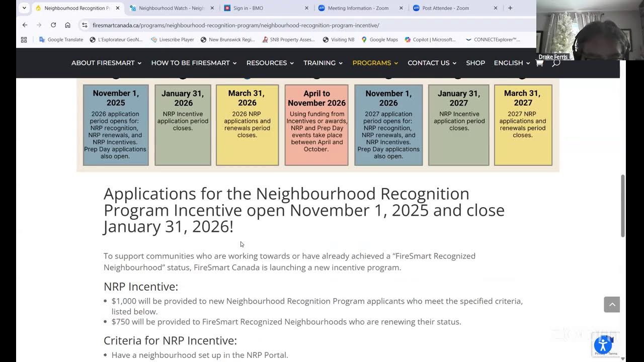Click the April to November 2026 card
644x362 pixels.
[x=316, y=125]
